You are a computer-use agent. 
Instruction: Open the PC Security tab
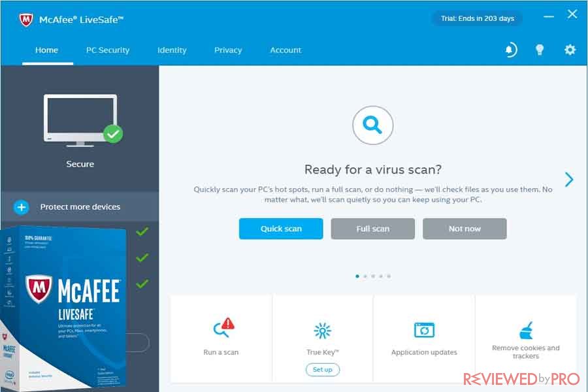[108, 50]
